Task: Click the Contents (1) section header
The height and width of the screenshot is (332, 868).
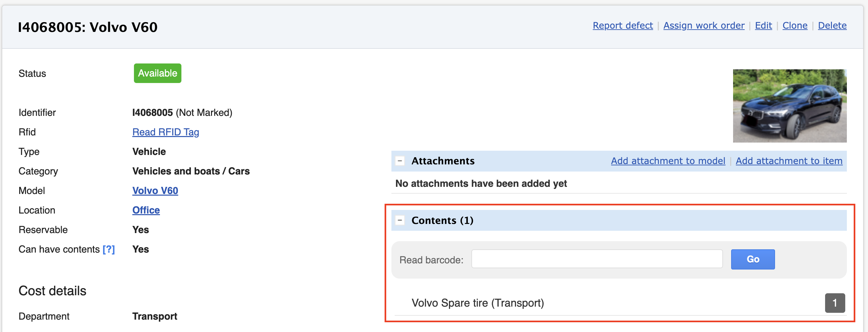Action: (x=442, y=220)
